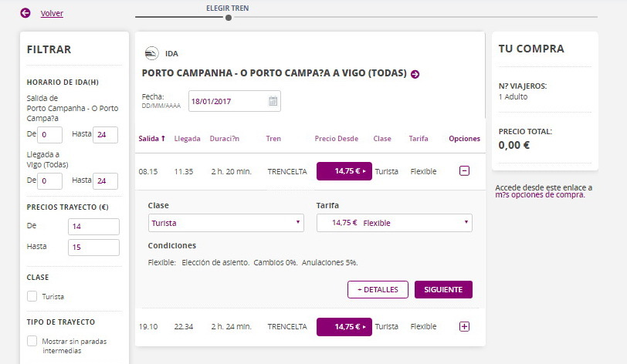This screenshot has width=627, height=364.
Task: Collapse the 08.15 train options minus icon
Action: coord(464,171)
